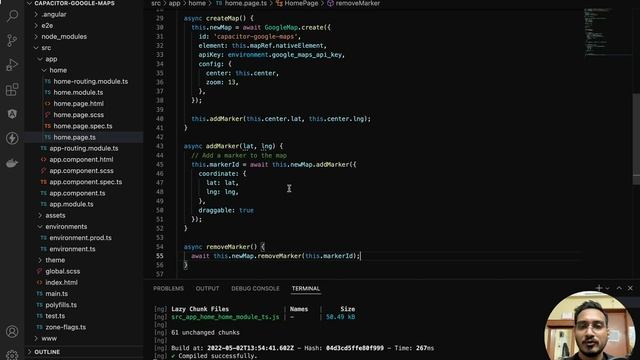The width and height of the screenshot is (640, 360).
Task: Open app.component.html file
Action: (81, 160)
